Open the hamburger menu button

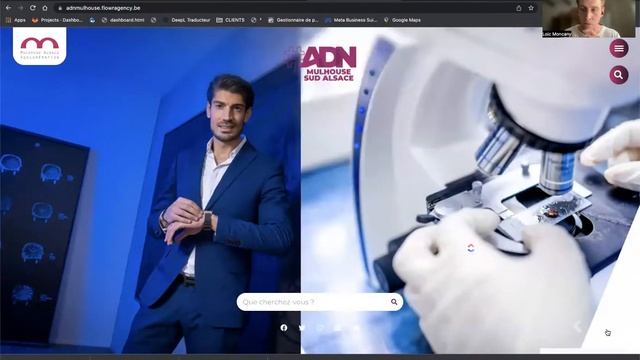[619, 49]
